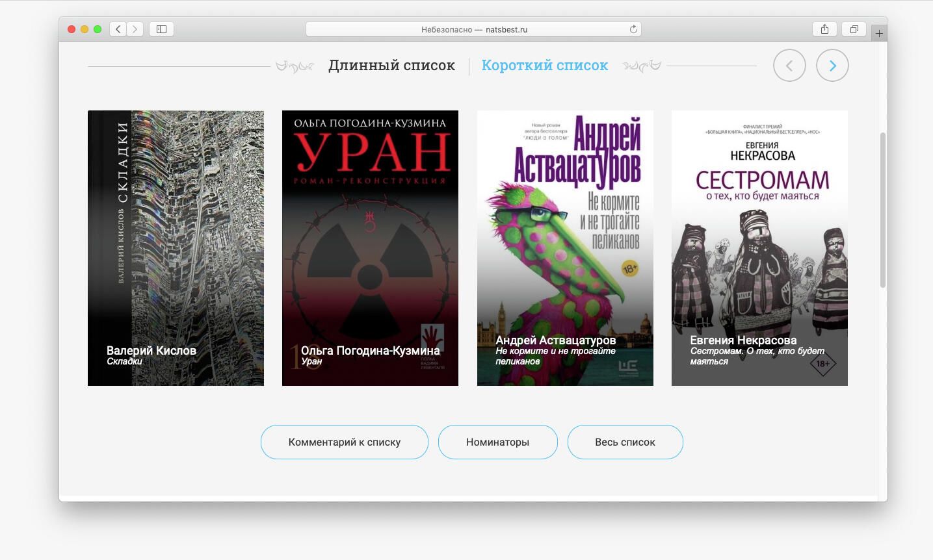
Task: Show all tabs overview in Safari
Action: (854, 29)
